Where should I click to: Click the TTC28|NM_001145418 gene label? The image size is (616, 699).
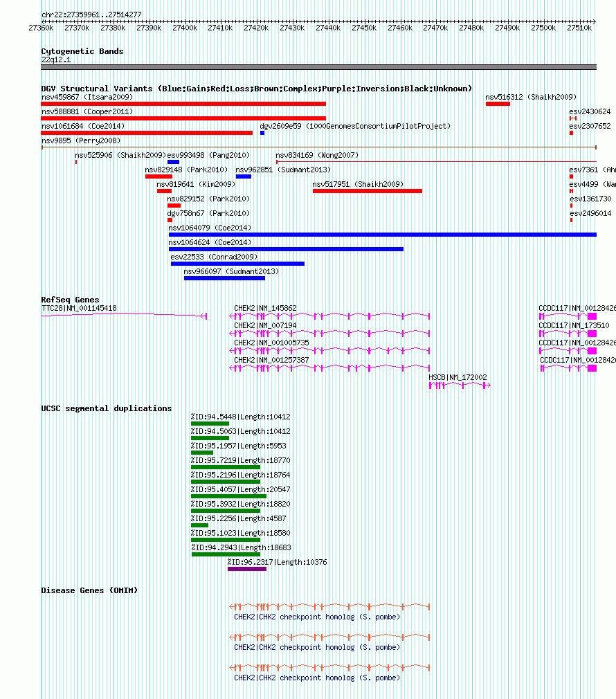[x=79, y=308]
